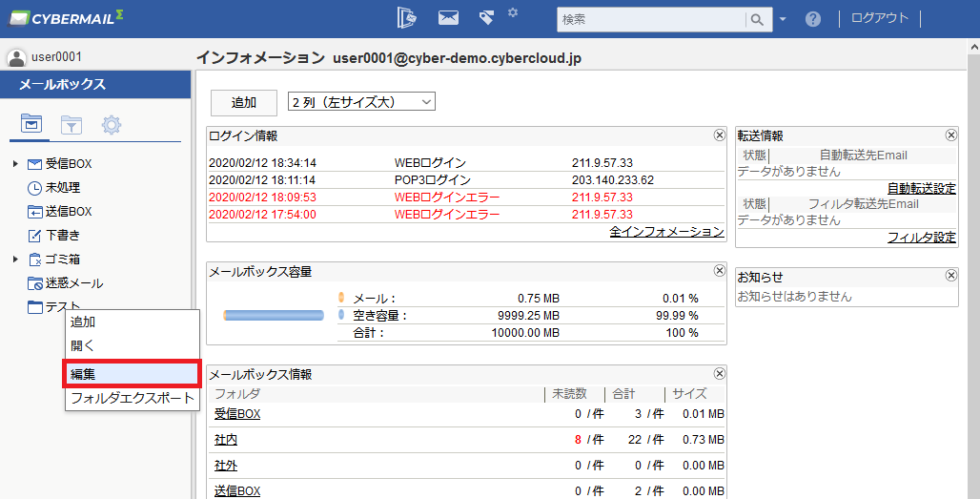
Task: Open the 社外 folder link
Action: 226,466
